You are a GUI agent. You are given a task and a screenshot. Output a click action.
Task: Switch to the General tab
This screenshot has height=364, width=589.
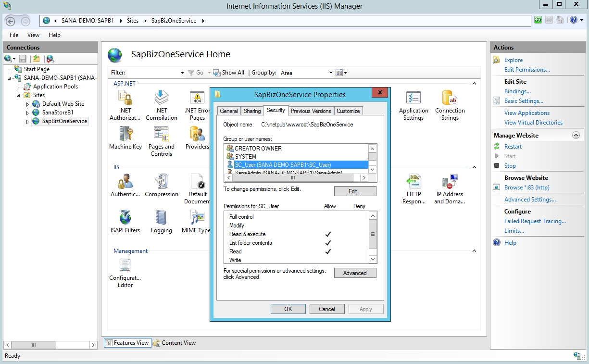click(229, 111)
